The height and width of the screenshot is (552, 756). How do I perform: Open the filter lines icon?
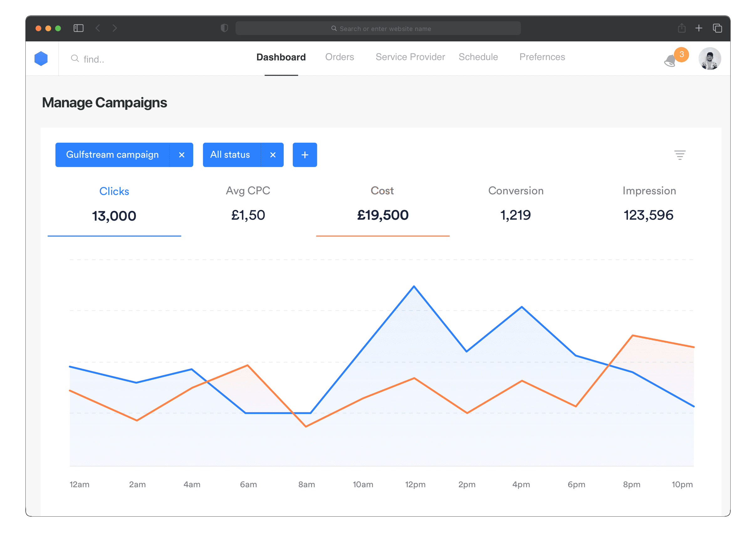click(x=680, y=155)
